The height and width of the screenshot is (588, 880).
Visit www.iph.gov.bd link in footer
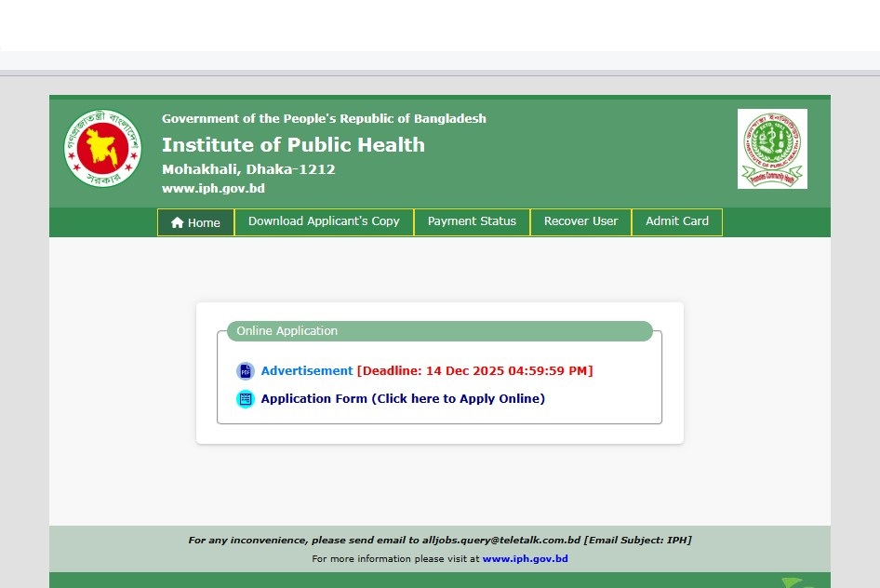525,559
